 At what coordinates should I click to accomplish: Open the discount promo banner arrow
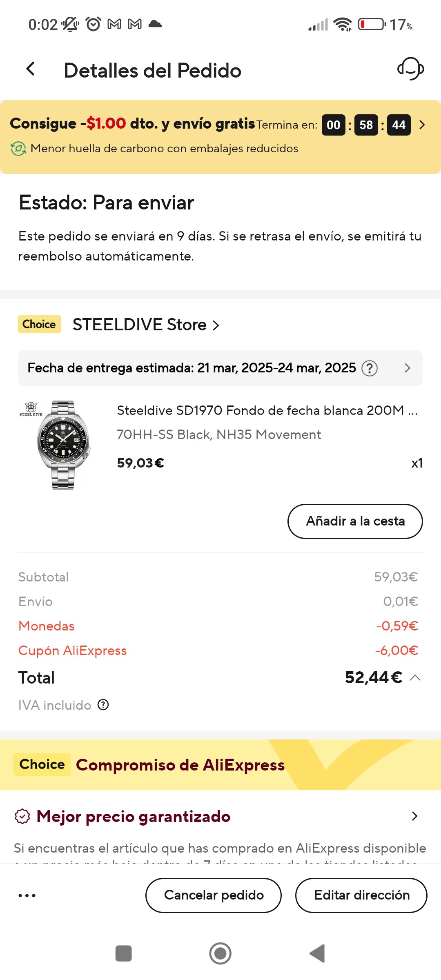point(422,125)
